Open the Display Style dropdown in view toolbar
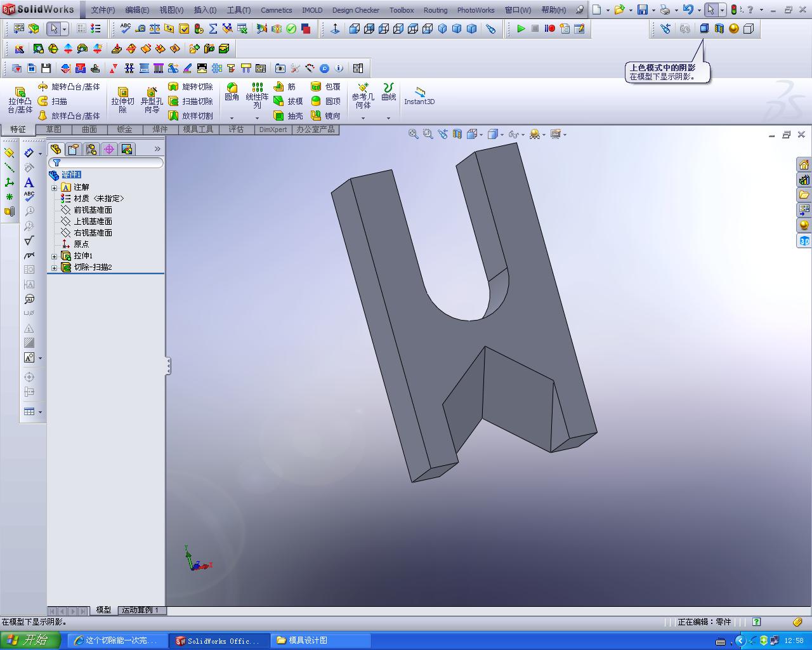Screen dimensions: 812x650 (501, 134)
